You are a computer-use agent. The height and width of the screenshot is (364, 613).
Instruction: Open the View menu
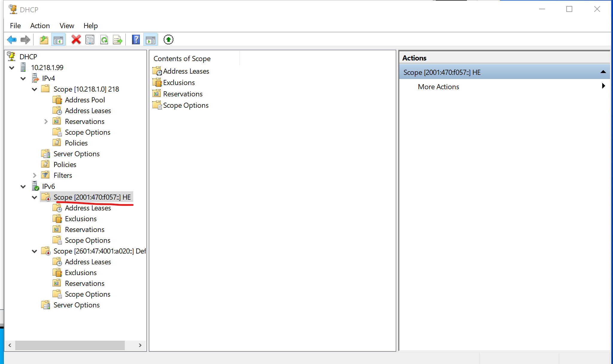point(67,26)
